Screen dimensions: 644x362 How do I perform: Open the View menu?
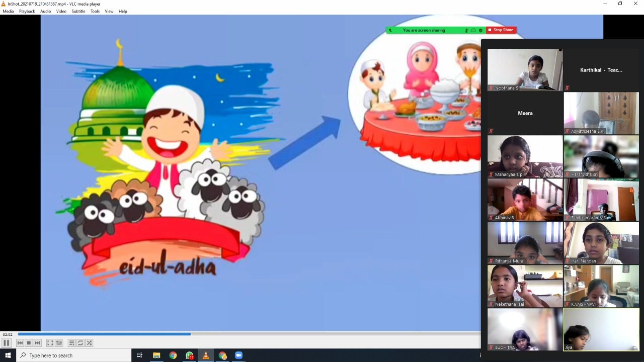coord(109,11)
